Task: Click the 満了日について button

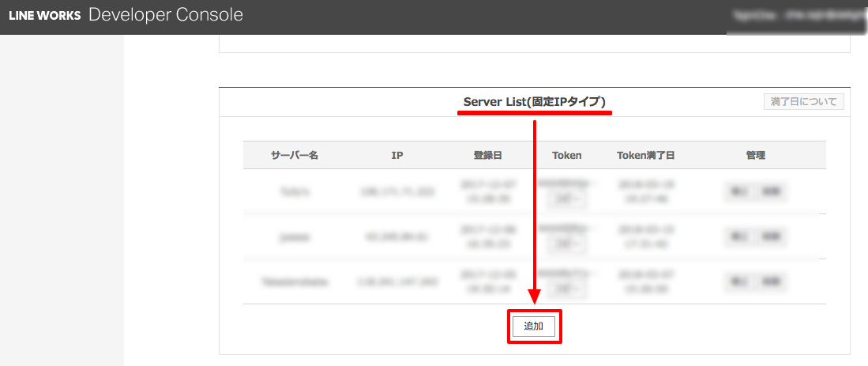Action: click(804, 102)
